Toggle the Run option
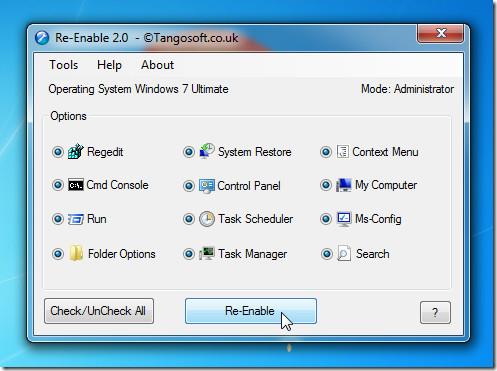497x371 pixels. [x=58, y=219]
